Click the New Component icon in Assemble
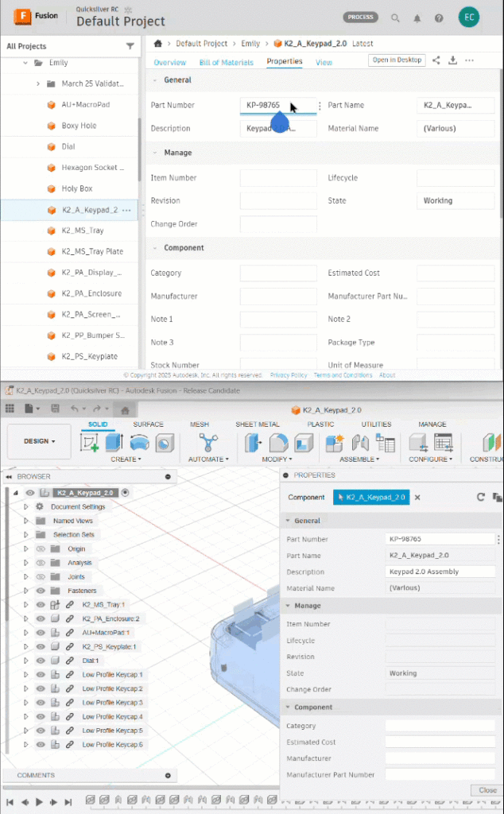 tap(335, 443)
